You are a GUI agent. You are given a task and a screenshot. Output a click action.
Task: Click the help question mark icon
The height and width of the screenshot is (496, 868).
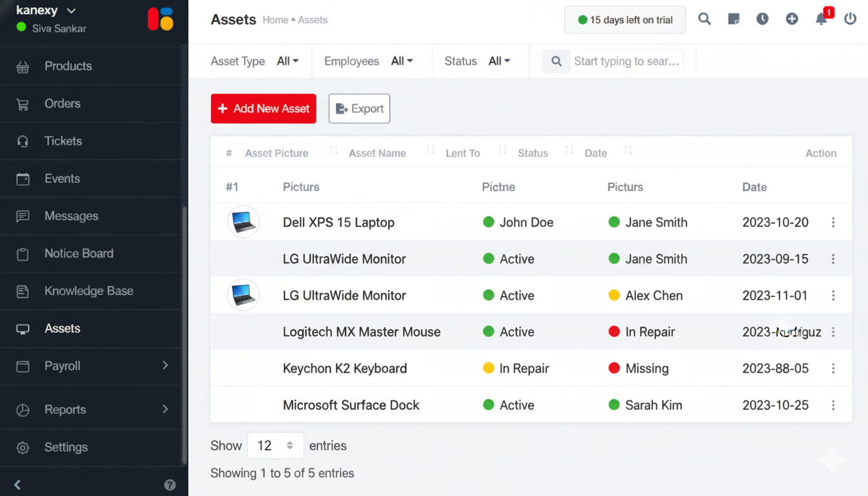170,485
